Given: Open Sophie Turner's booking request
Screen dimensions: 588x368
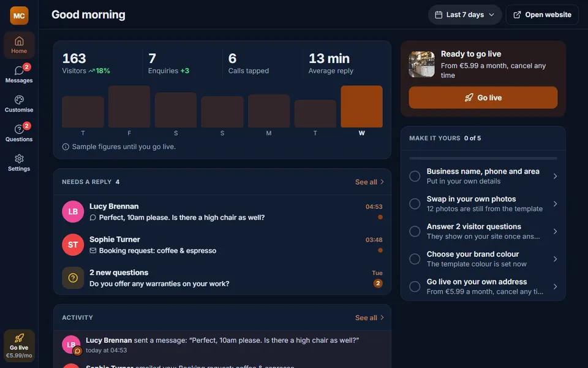Looking at the screenshot, I should [222, 245].
